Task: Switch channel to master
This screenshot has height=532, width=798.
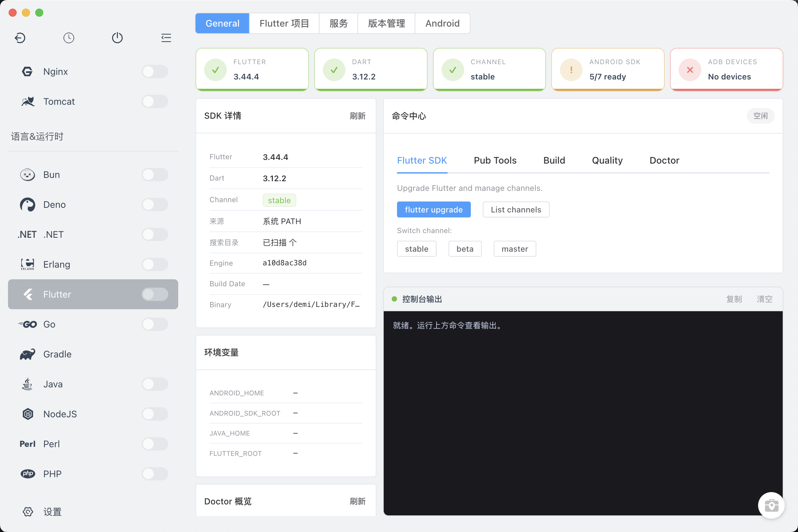Action: point(515,249)
